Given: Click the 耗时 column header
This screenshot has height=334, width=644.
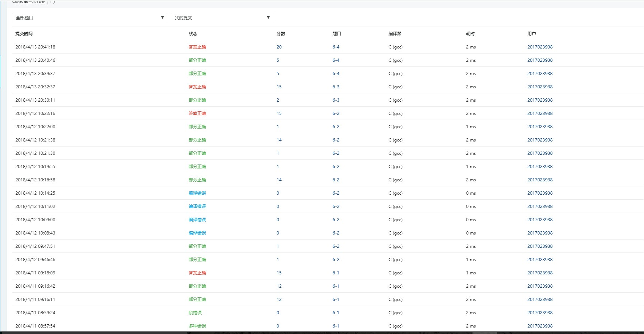Looking at the screenshot, I should [470, 34].
